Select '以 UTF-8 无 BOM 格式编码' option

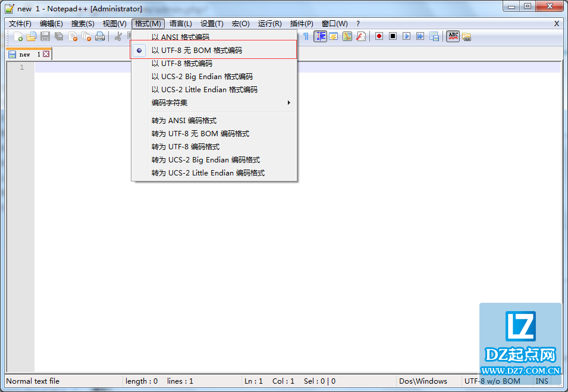[x=214, y=50]
